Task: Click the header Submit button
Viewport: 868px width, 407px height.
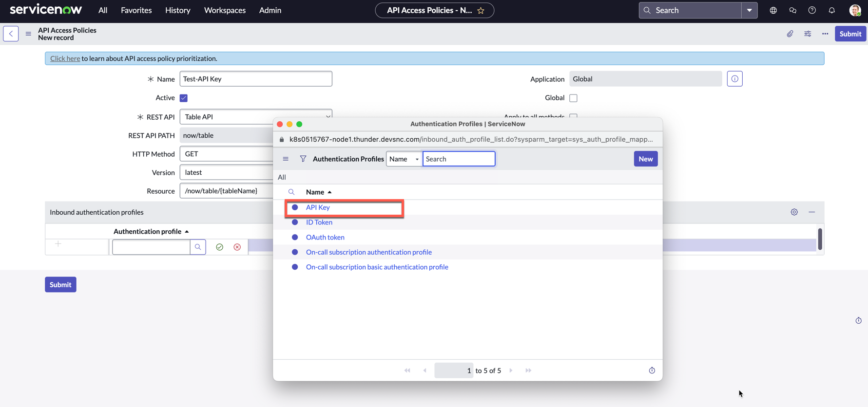Action: point(850,34)
